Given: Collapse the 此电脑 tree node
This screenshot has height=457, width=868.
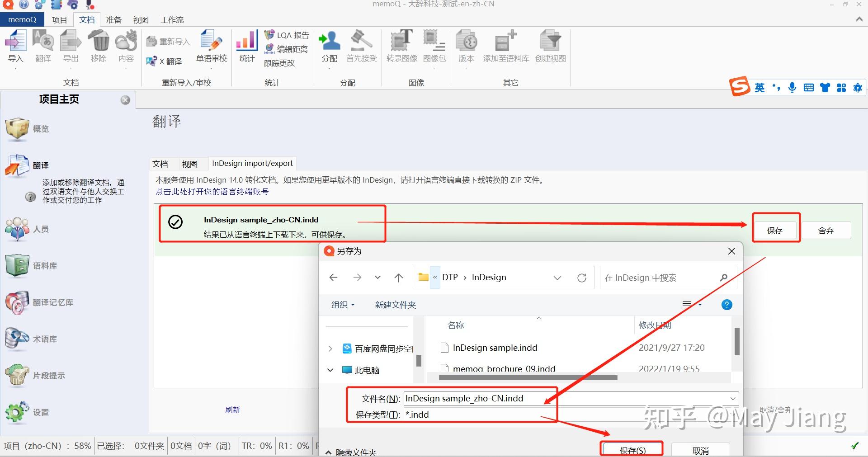Looking at the screenshot, I should pyautogui.click(x=330, y=370).
